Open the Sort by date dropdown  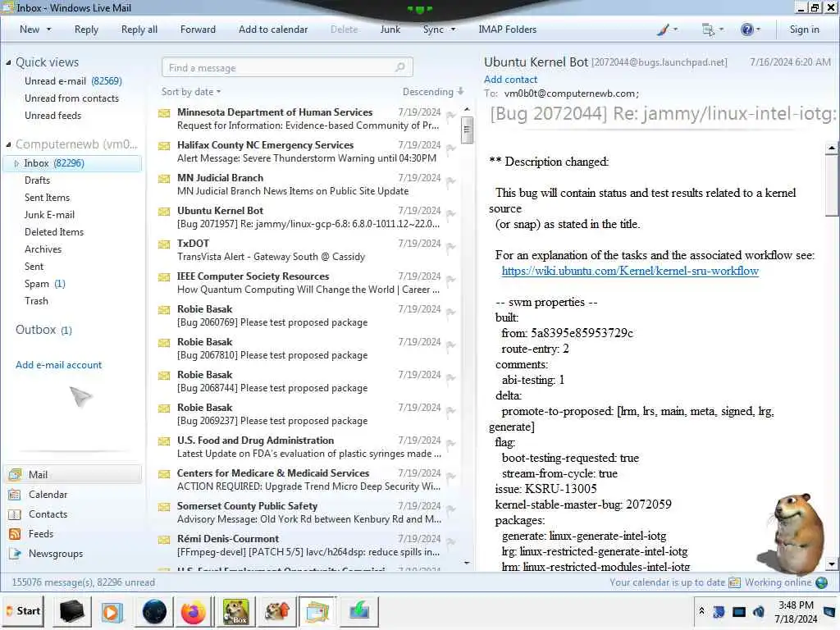point(190,92)
